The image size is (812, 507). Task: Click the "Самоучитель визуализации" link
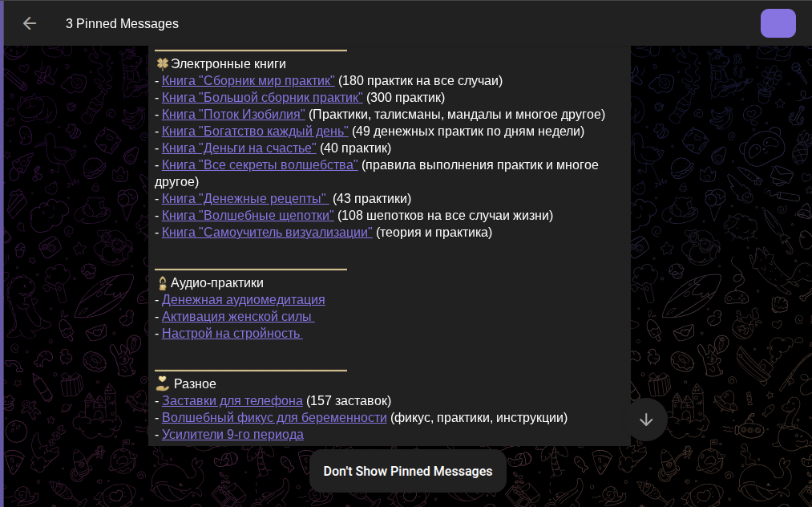coord(267,232)
